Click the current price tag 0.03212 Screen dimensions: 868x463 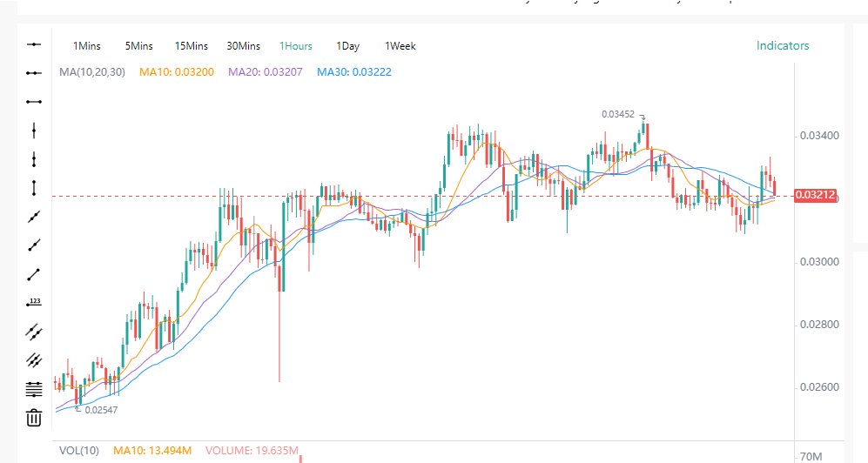coord(815,195)
